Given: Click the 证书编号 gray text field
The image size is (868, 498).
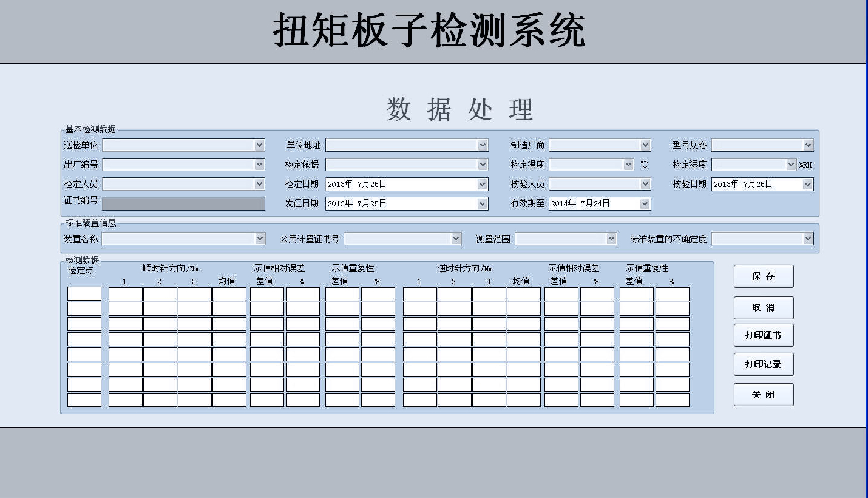Looking at the screenshot, I should (183, 203).
